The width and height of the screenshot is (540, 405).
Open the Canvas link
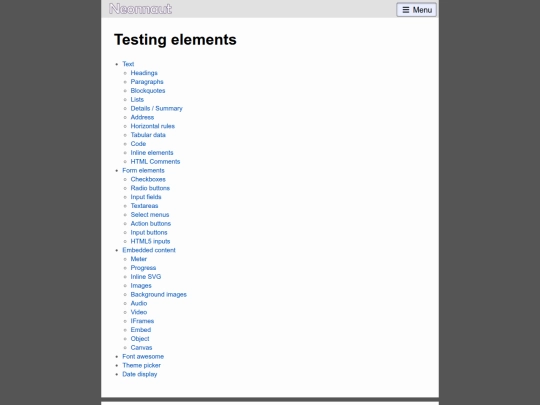coord(141,348)
